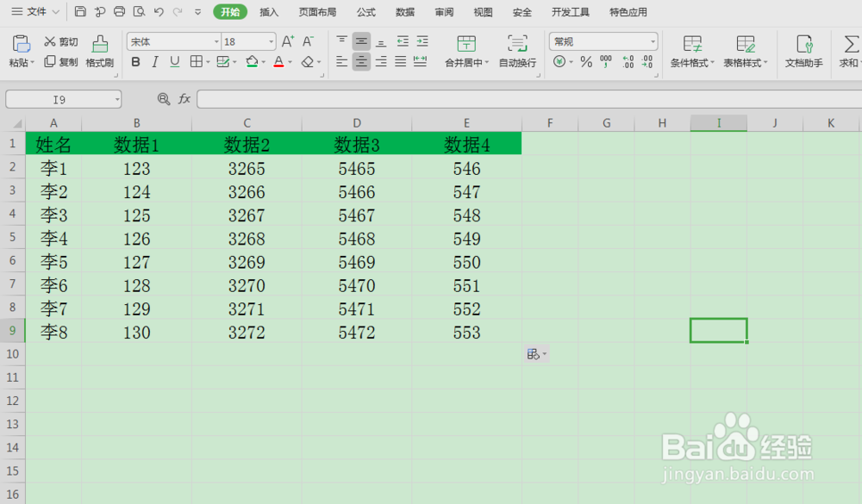
Task: Click the percent style button
Action: 586,61
